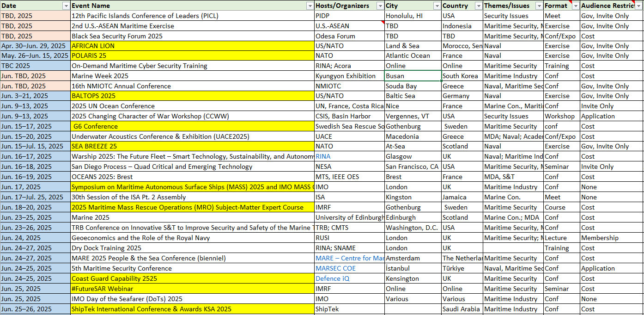
Task: Follow the RINA link in the Warship 2025 row
Action: coord(323,156)
